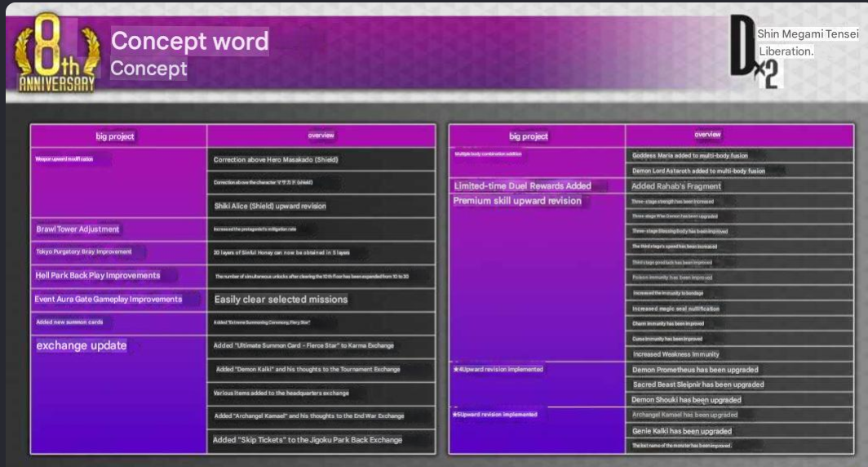Click the 'exchange update' category label
The height and width of the screenshot is (467, 868).
pyautogui.click(x=82, y=346)
